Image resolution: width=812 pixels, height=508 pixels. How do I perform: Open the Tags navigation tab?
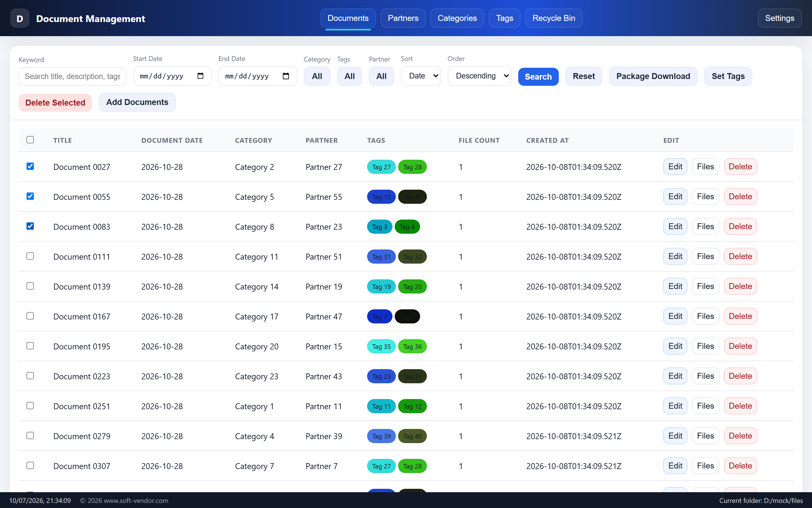[505, 18]
